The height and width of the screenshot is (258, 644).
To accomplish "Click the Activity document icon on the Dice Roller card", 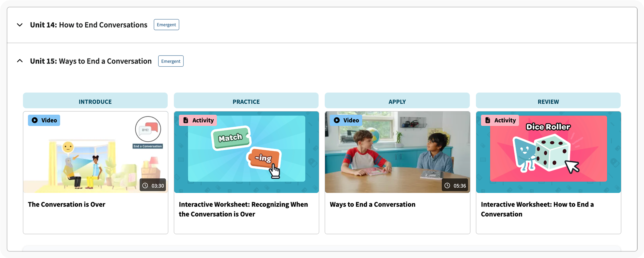I will pos(488,120).
